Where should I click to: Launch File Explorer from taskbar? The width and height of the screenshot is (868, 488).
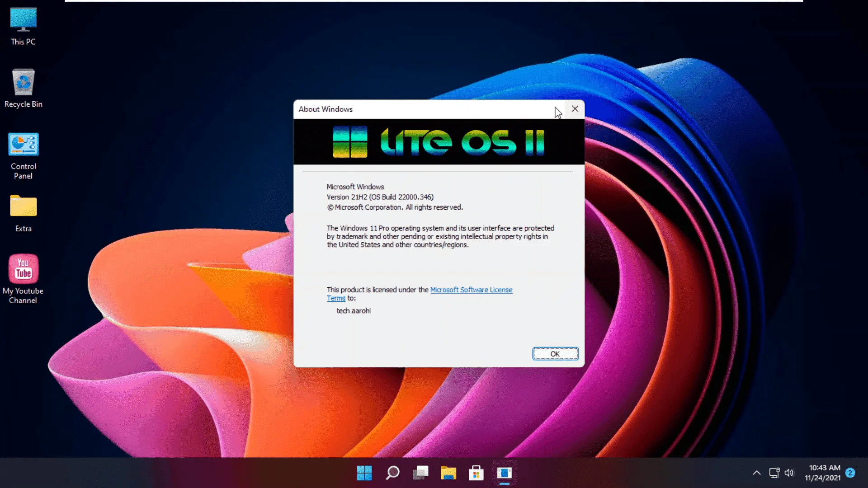(448, 473)
